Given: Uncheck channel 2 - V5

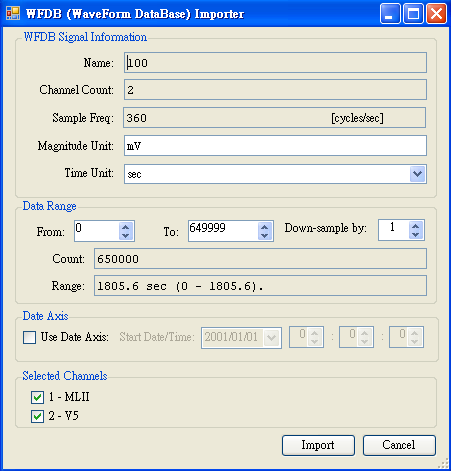Looking at the screenshot, I should click(37, 416).
